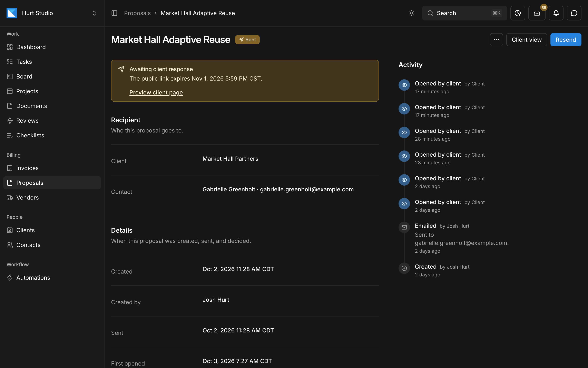The width and height of the screenshot is (588, 368).
Task: Open Tasks in the sidebar
Action: click(52, 62)
